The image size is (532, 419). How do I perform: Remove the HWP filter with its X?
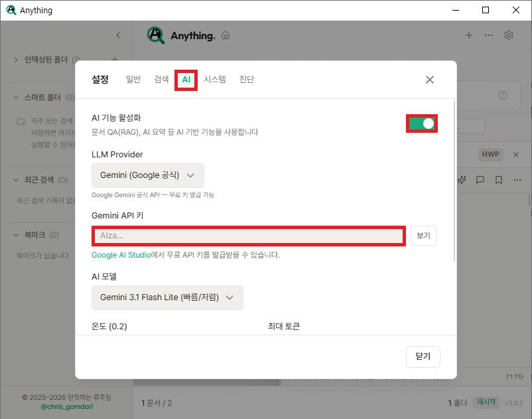pos(515,155)
